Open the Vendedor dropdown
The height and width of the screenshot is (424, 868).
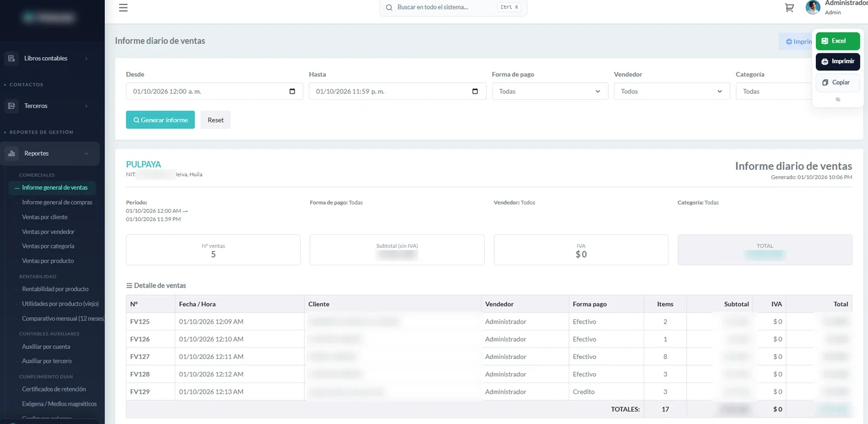(x=671, y=92)
